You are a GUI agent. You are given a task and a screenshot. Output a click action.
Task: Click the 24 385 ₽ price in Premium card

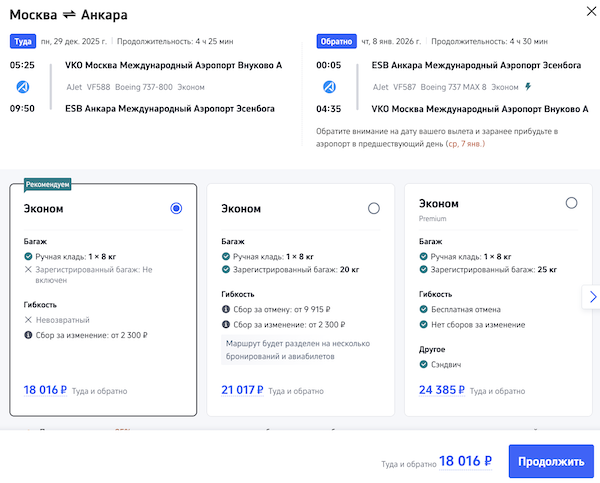tap(440, 391)
